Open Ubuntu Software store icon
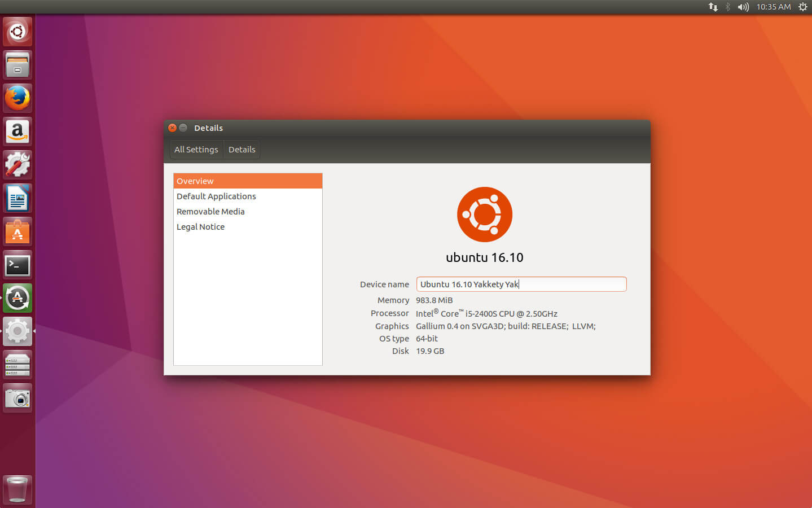Viewport: 812px width, 508px height. coord(17,231)
